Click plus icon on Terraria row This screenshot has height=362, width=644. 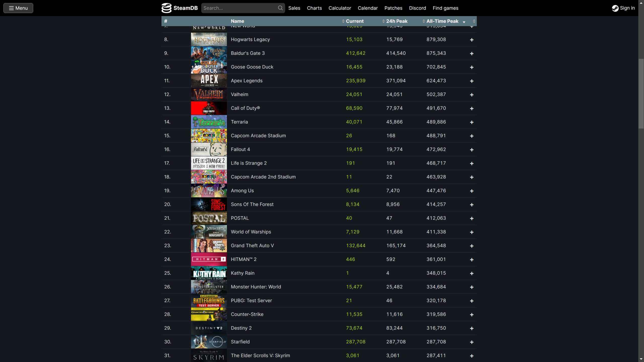click(x=472, y=122)
